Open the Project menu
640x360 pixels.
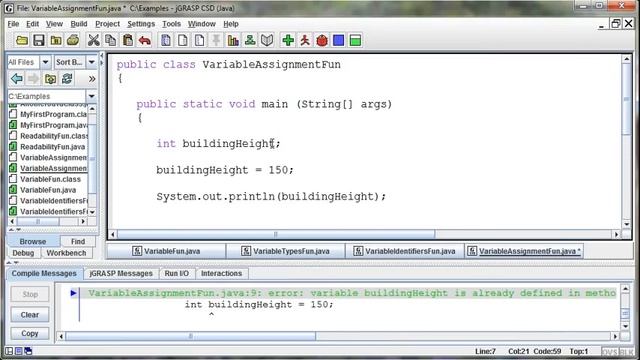point(107,24)
